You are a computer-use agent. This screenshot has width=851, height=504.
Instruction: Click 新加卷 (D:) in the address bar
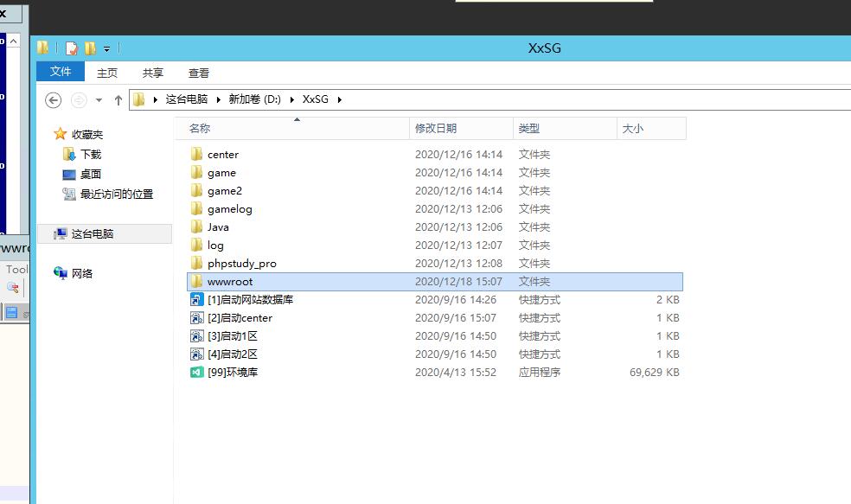[254, 99]
